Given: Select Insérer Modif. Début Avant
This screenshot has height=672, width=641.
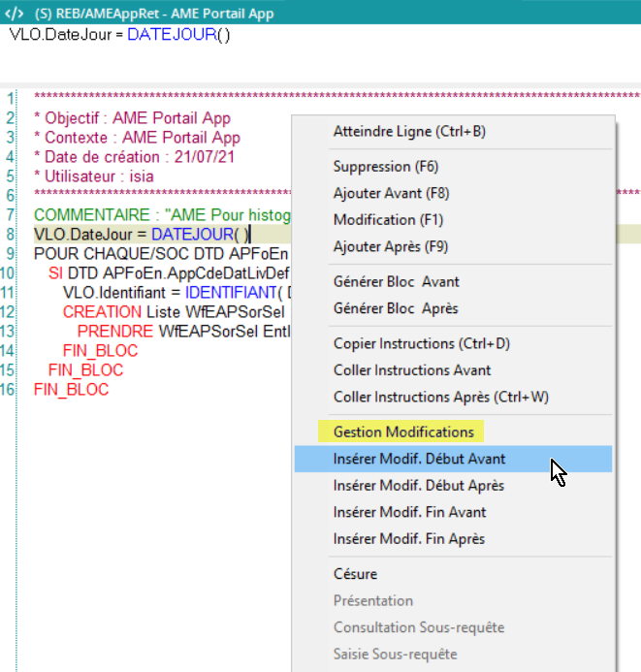Looking at the screenshot, I should pyautogui.click(x=419, y=459).
